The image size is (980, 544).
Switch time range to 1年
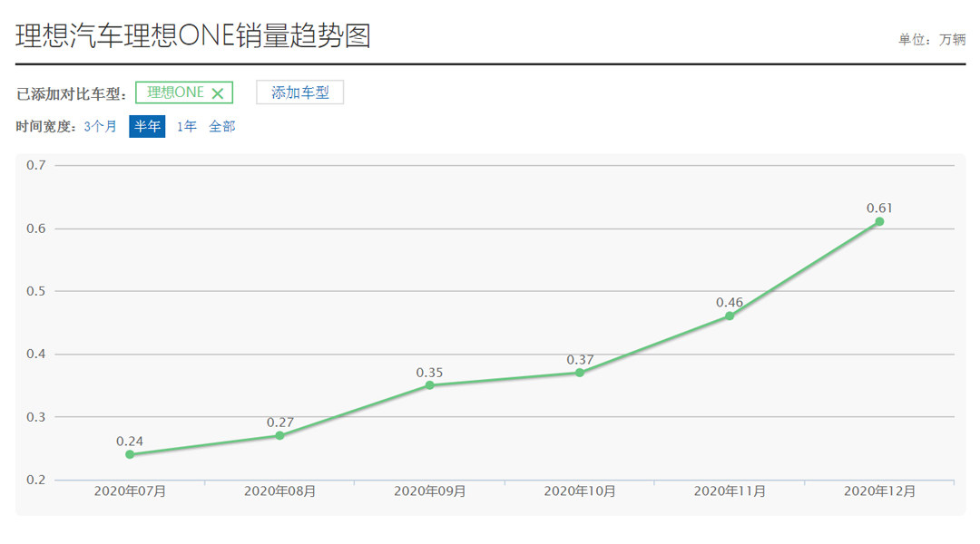[x=186, y=127]
